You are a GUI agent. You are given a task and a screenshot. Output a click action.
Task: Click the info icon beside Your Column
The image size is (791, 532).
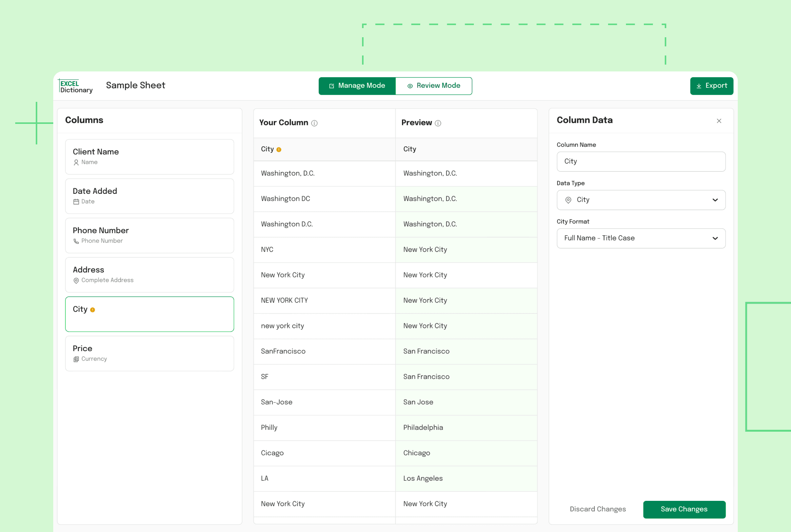[x=314, y=123]
